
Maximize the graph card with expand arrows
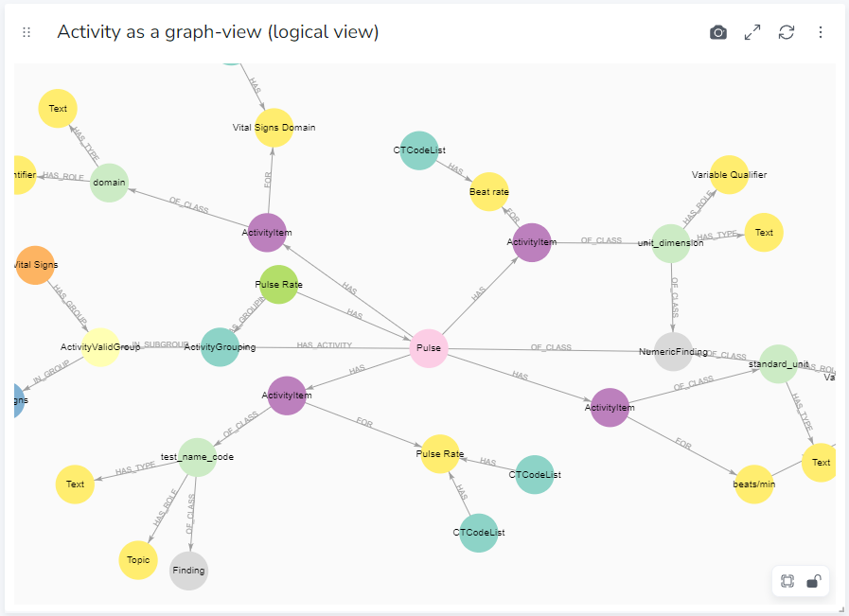(x=752, y=32)
